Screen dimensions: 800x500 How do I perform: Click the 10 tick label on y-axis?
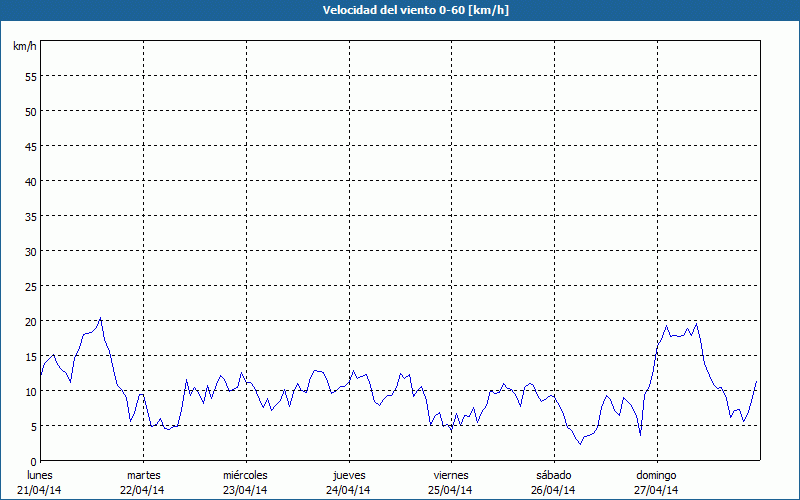click(30, 391)
